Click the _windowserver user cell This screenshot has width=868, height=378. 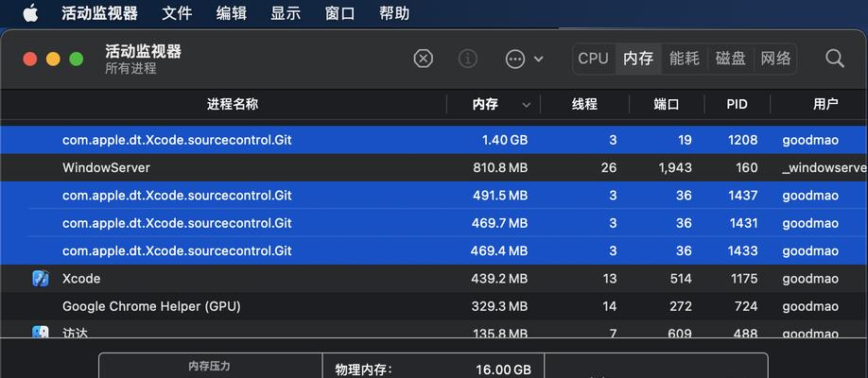click(x=825, y=167)
